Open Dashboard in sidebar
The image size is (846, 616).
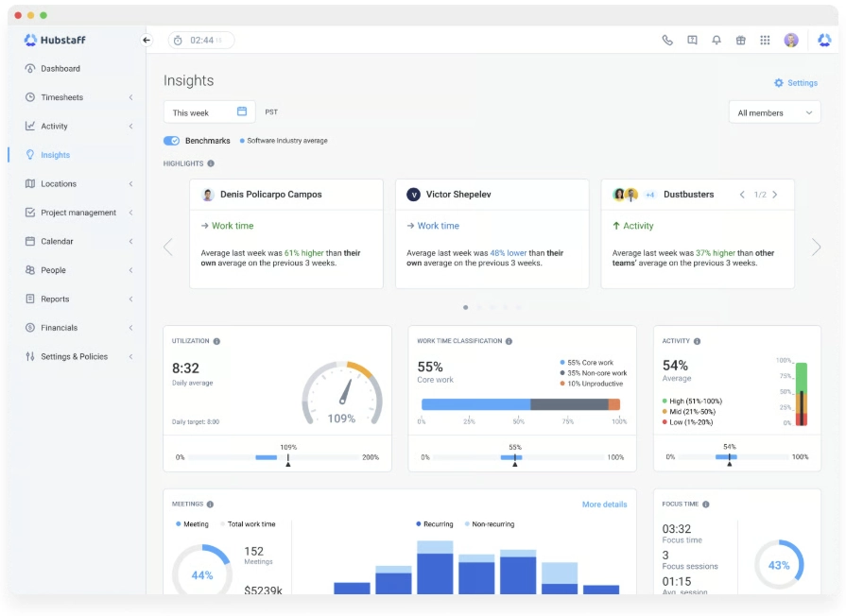(x=60, y=69)
